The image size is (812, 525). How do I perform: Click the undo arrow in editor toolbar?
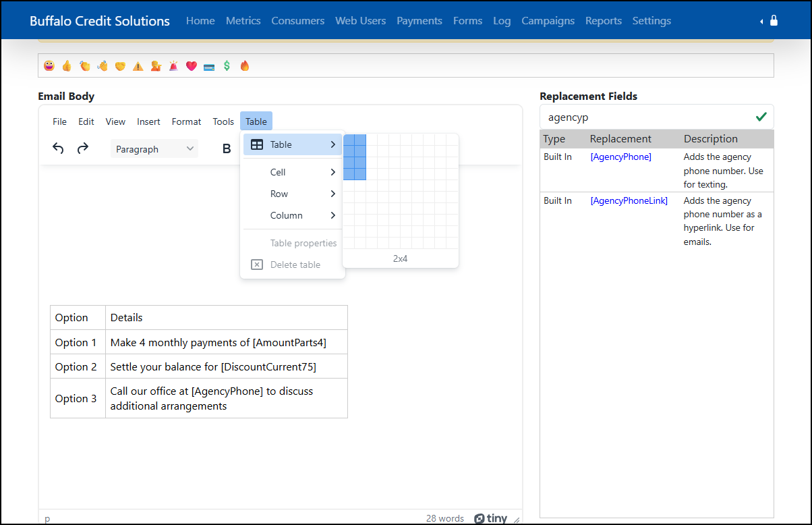59,148
